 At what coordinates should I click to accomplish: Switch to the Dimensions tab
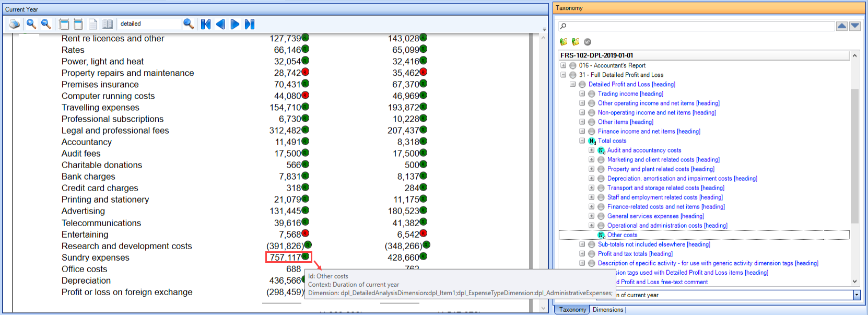point(608,310)
